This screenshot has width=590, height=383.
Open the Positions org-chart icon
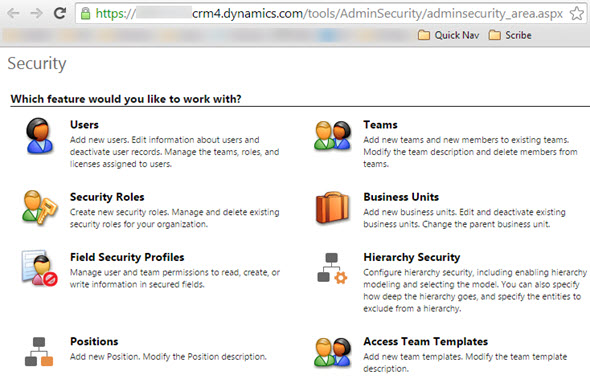tap(39, 351)
